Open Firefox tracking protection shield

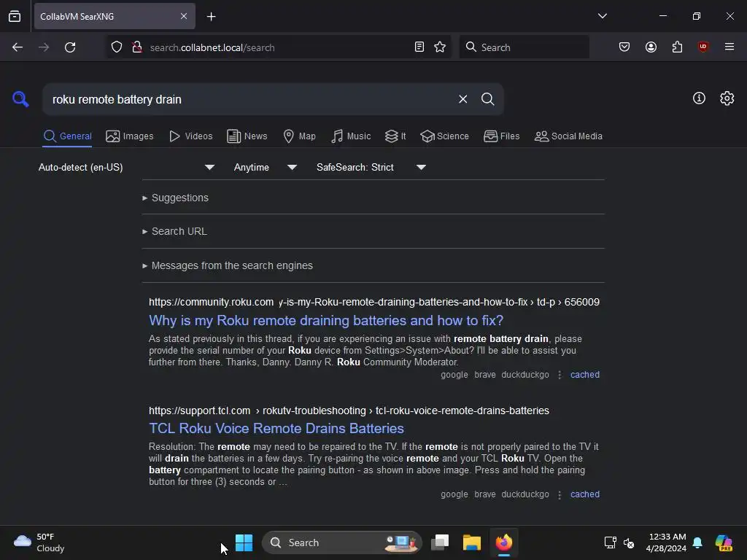[x=117, y=47]
